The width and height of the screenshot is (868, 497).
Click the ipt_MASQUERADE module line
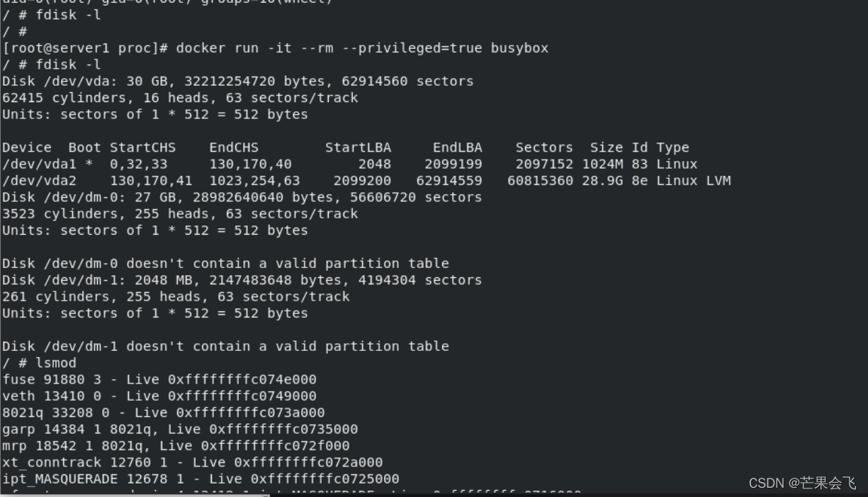click(201, 479)
